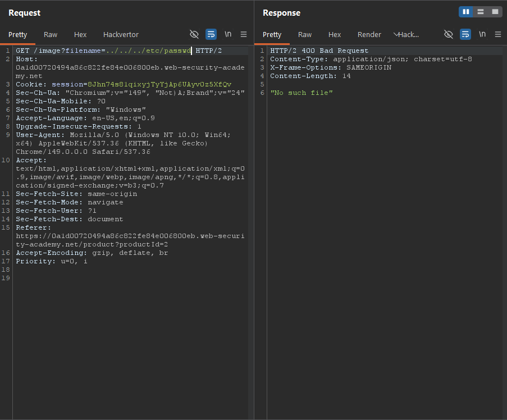This screenshot has width=507, height=420.
Task: Show newline characters in Request panel
Action: coord(228,34)
